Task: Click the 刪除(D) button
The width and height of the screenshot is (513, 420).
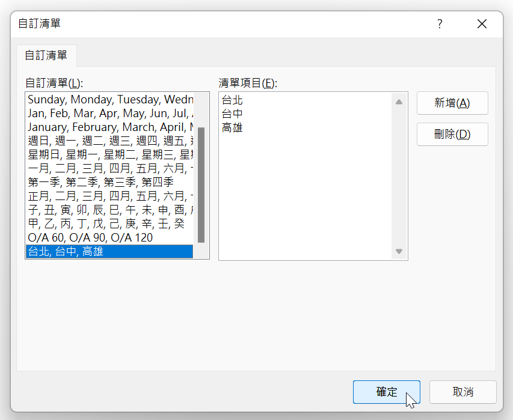Action: 452,134
